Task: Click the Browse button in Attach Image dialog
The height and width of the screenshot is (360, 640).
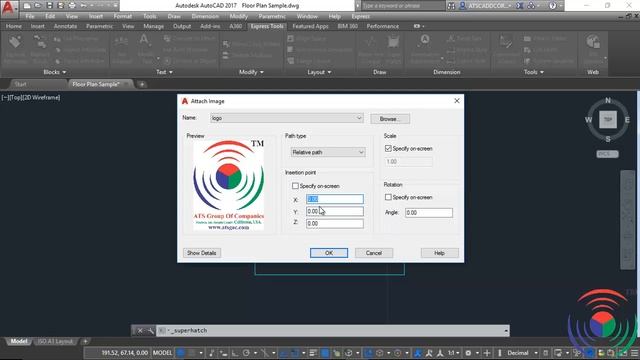Action: 390,119
